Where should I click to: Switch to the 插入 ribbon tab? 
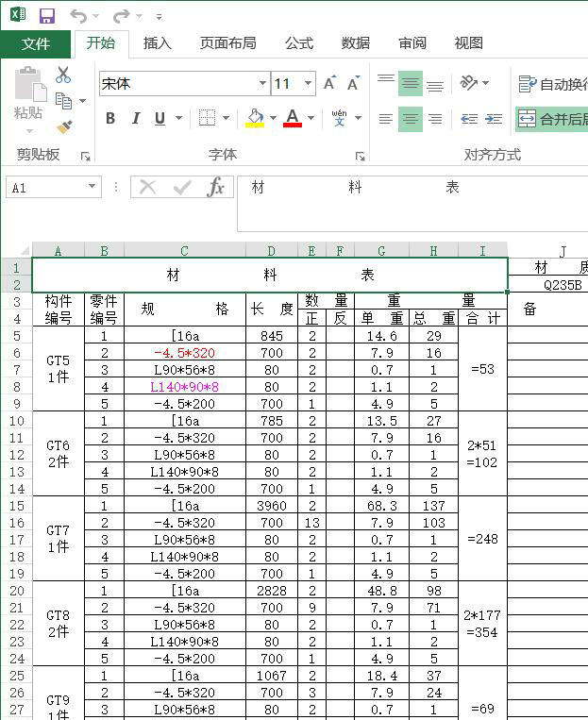pyautogui.click(x=157, y=43)
